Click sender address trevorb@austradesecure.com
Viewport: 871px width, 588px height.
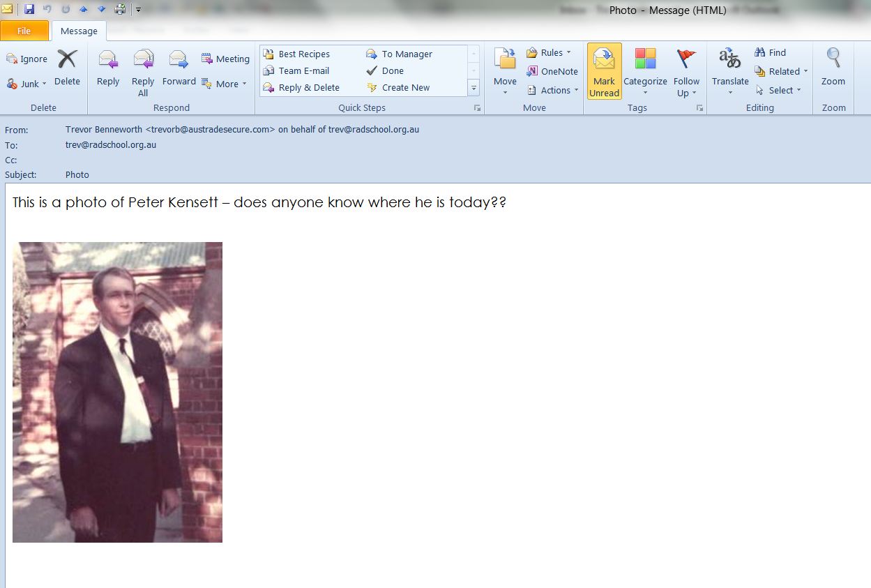210,130
